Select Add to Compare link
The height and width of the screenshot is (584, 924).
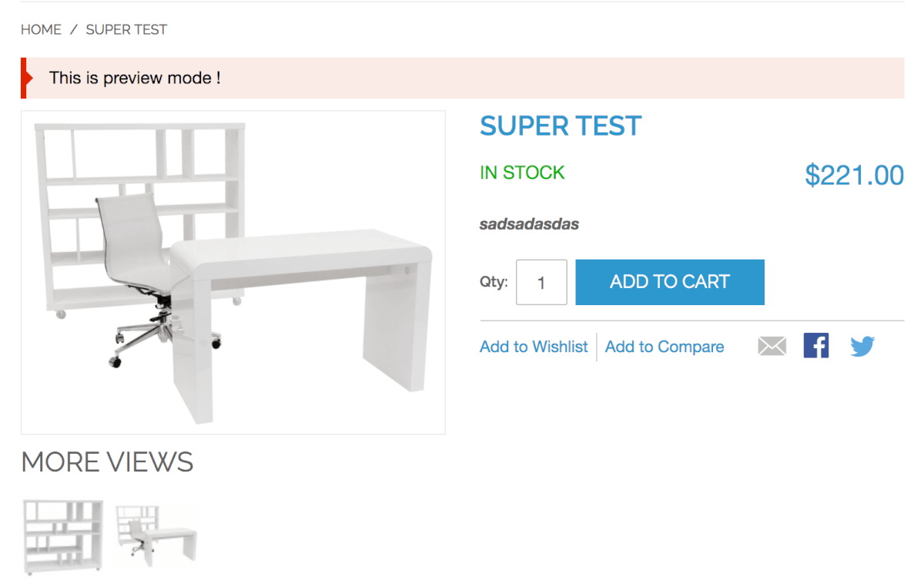(664, 347)
